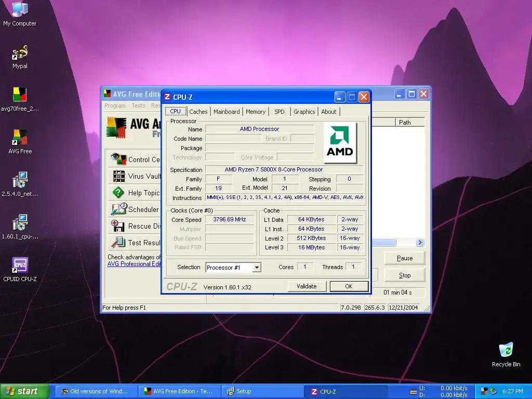Viewport: 532px width, 399px height.
Task: Select the CPU tab in CPU-Z
Action: click(x=176, y=111)
